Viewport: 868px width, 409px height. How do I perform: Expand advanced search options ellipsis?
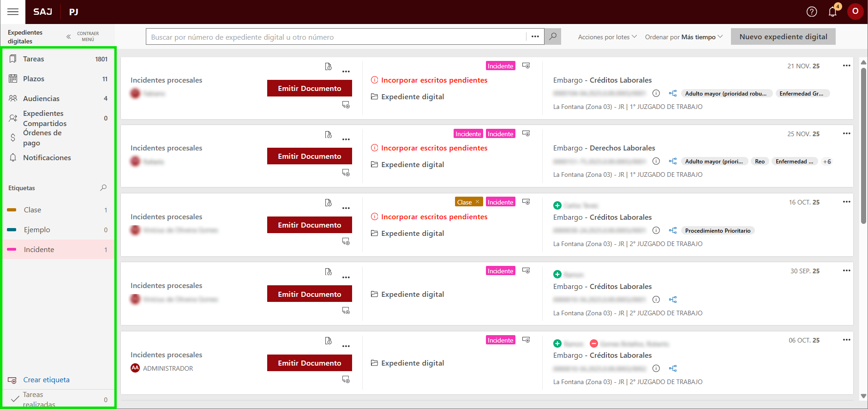pyautogui.click(x=535, y=36)
